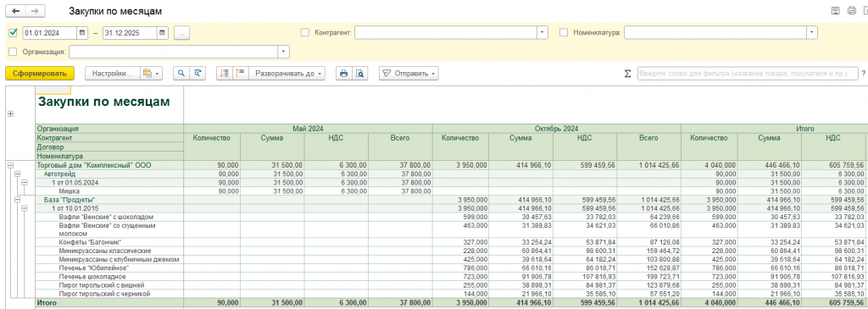Open the Организация dropdown list arrow
Viewport: 868px width, 309px height.
[x=283, y=52]
